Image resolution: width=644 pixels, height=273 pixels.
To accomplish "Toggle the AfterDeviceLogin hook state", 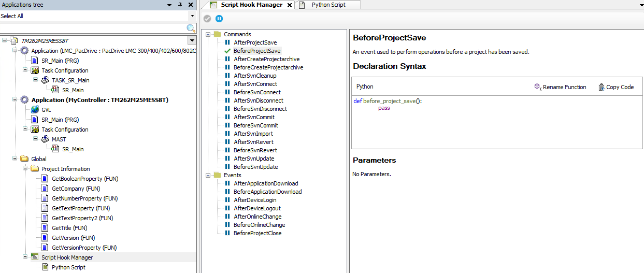I will pyautogui.click(x=227, y=200).
